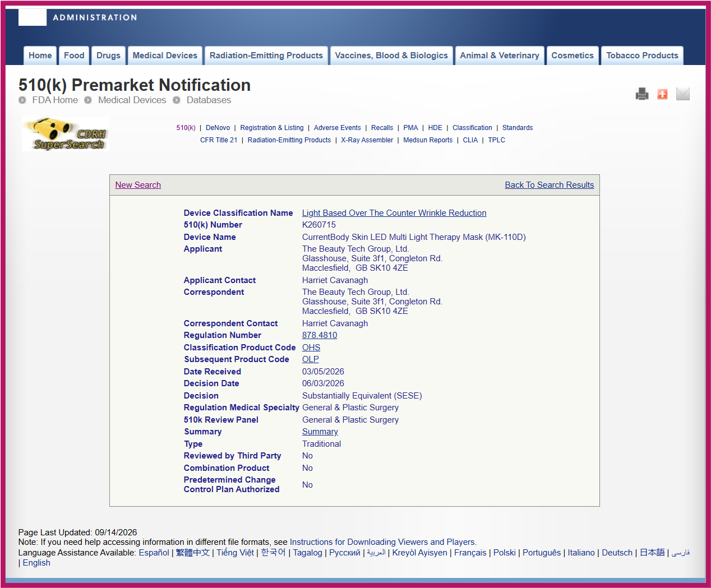Click date received 03/05/2026
The height and width of the screenshot is (588, 711).
pos(323,372)
